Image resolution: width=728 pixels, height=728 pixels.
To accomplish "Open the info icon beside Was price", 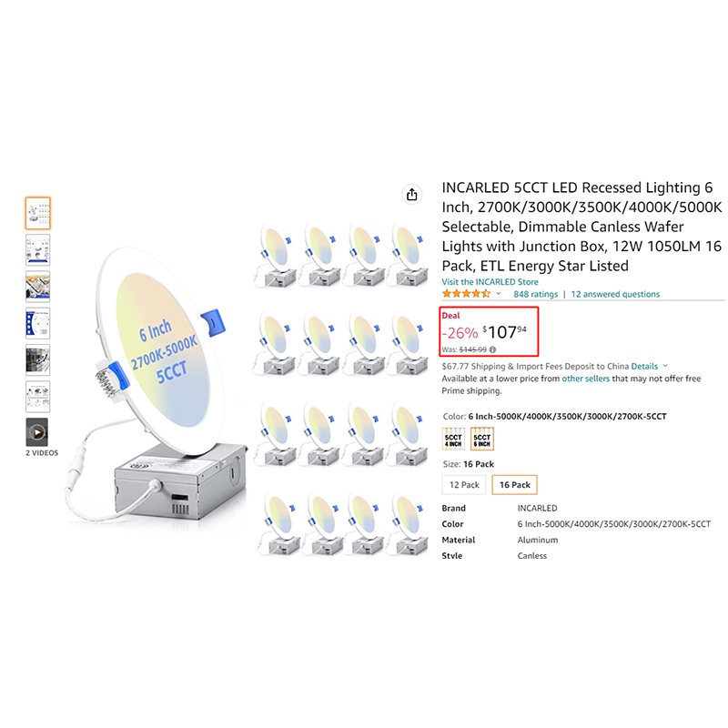I will [492, 349].
